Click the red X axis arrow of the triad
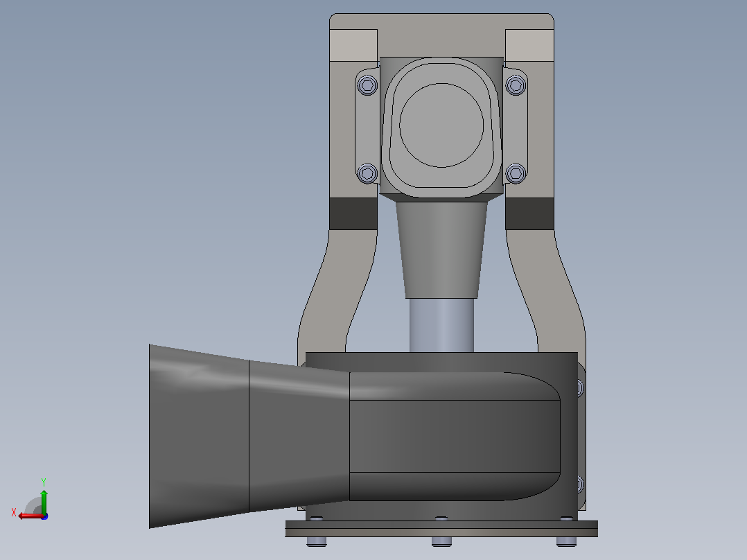The height and width of the screenshot is (560, 747). 30,516
